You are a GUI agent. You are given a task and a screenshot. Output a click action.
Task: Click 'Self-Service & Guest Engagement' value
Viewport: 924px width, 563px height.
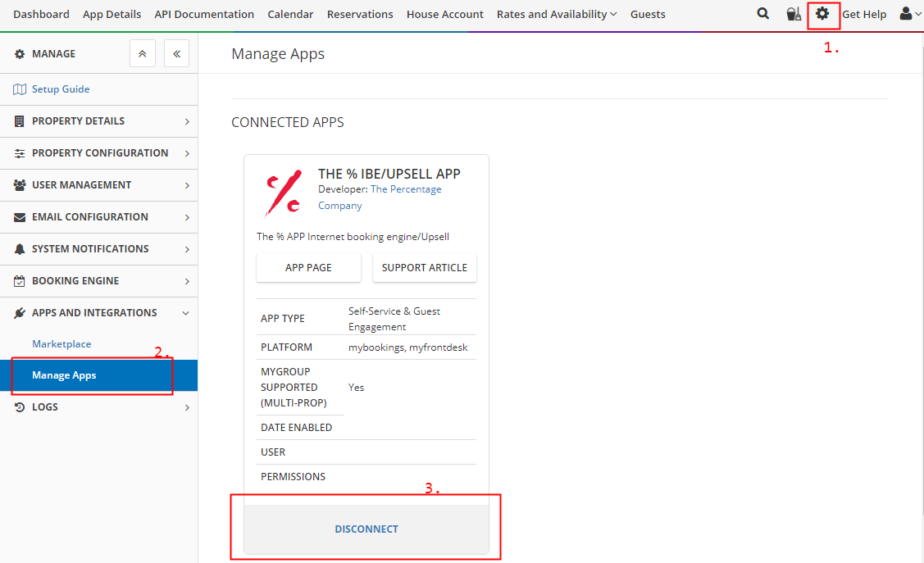pyautogui.click(x=394, y=319)
